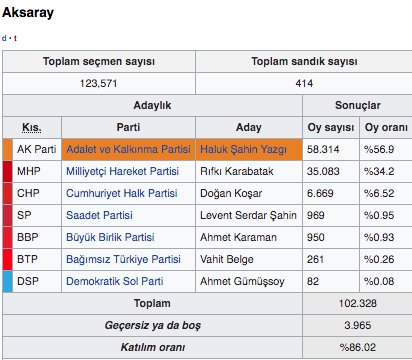Select the voter count 123,571

point(99,83)
